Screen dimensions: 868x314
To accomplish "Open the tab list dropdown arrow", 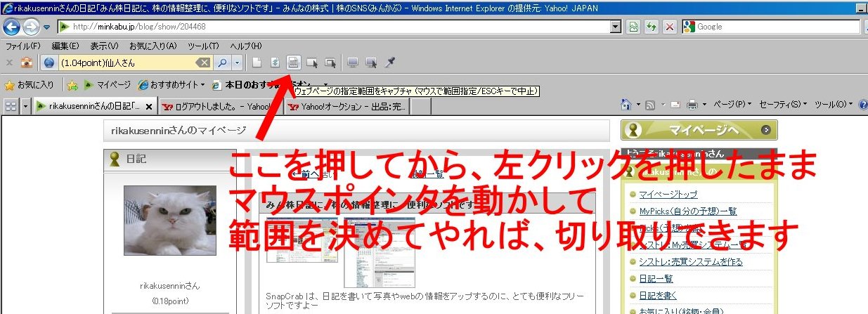I will point(26,106).
